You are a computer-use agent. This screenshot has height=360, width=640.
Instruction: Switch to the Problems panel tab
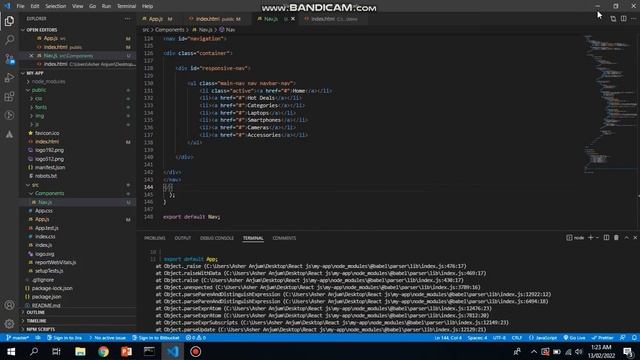(155, 238)
